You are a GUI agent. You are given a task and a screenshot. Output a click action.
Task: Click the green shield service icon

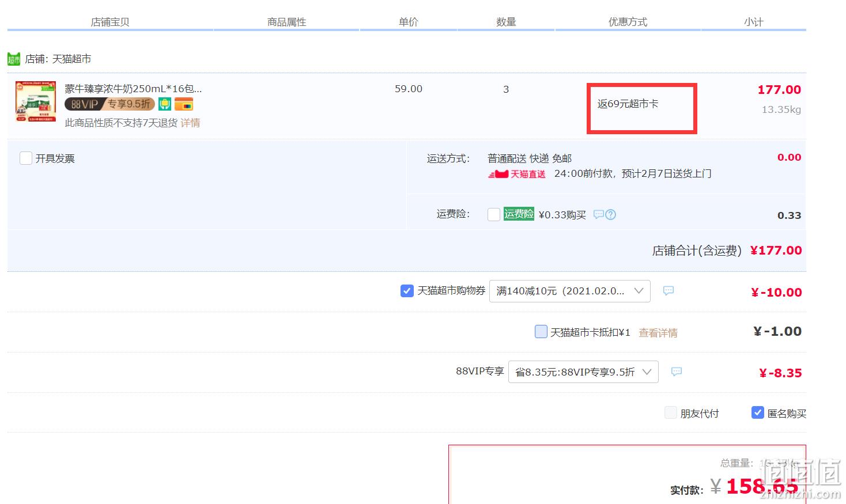click(165, 104)
